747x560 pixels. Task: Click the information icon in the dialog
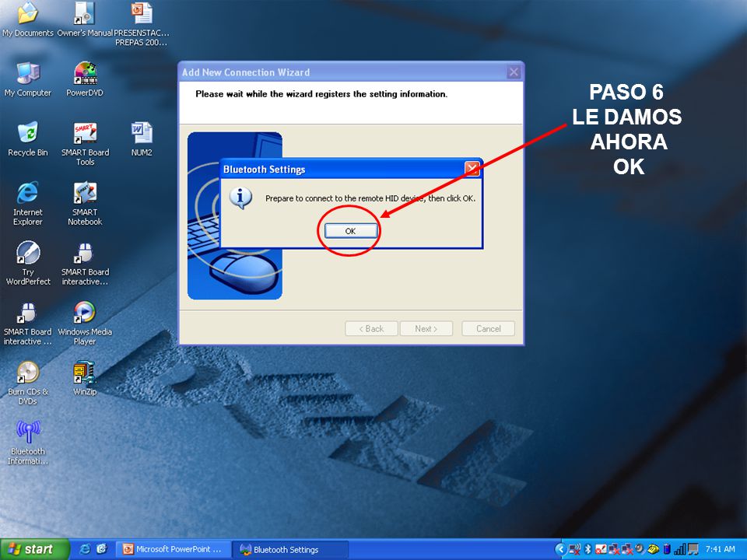[240, 198]
